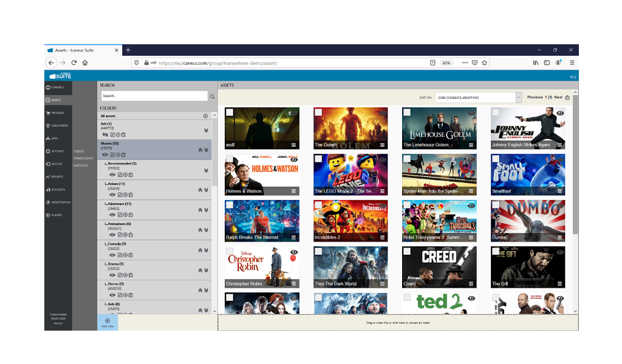Add a subfolder to the Movies folder
Screen dimensions: 622x364
click(118, 155)
